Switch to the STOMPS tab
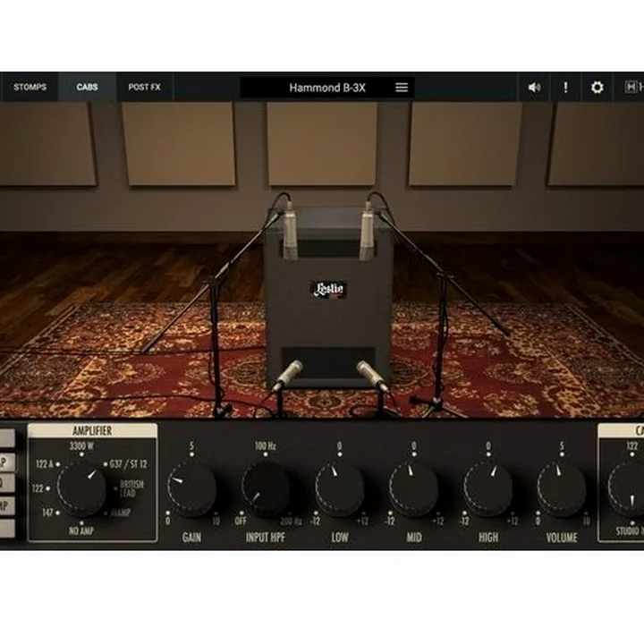Viewport: 644px width, 644px height. click(30, 87)
